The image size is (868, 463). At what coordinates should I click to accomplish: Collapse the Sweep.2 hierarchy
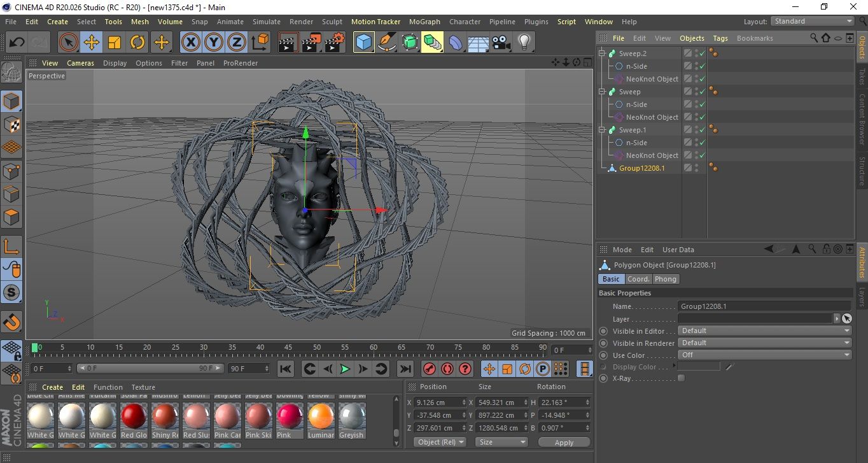(x=601, y=53)
